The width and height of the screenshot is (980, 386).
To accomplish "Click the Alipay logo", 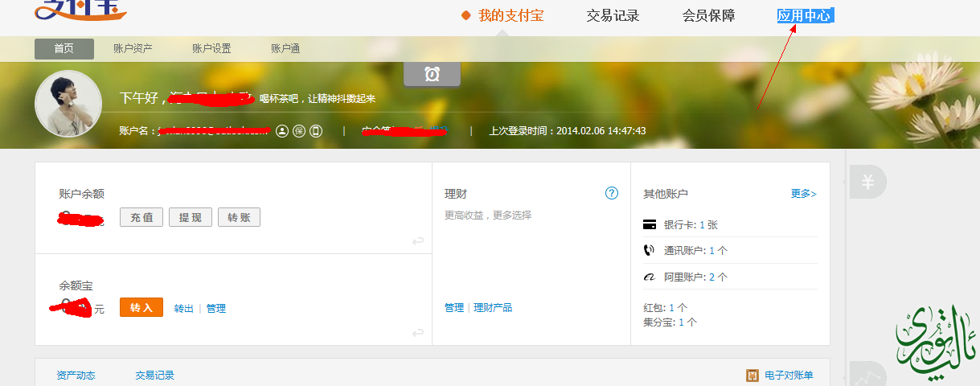I will pyautogui.click(x=80, y=10).
